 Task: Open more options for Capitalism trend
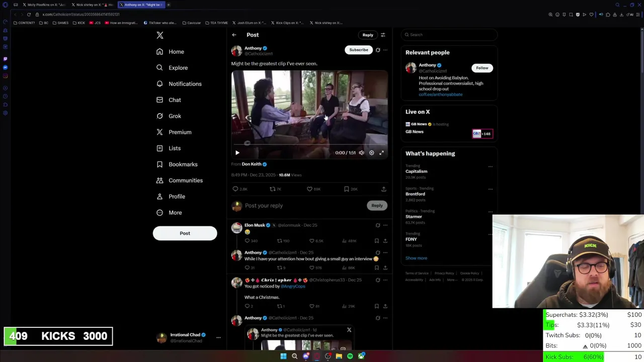click(491, 166)
